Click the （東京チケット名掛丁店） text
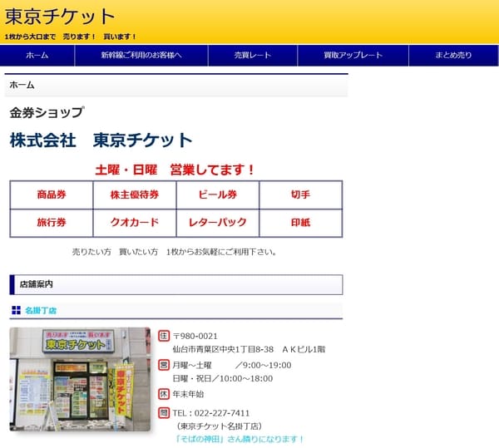The width and height of the screenshot is (499, 448). click(220, 426)
